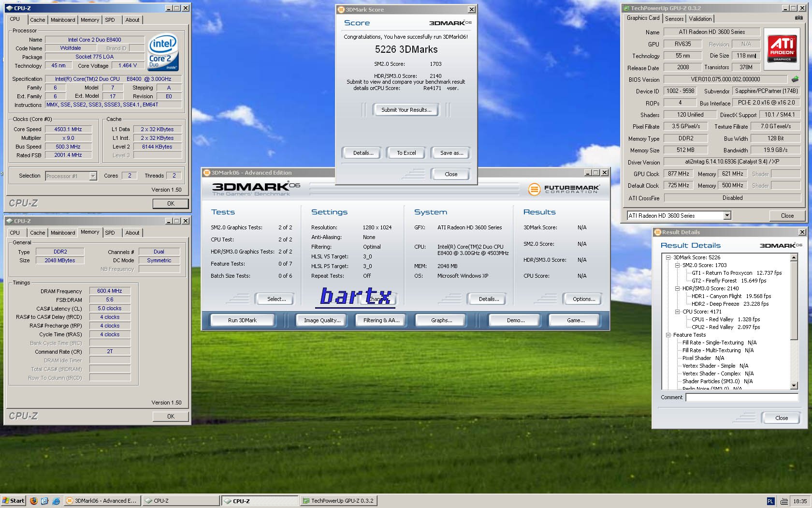The width and height of the screenshot is (812, 508).
Task: Click the Result Details scrollbar thumb
Action: point(794,300)
